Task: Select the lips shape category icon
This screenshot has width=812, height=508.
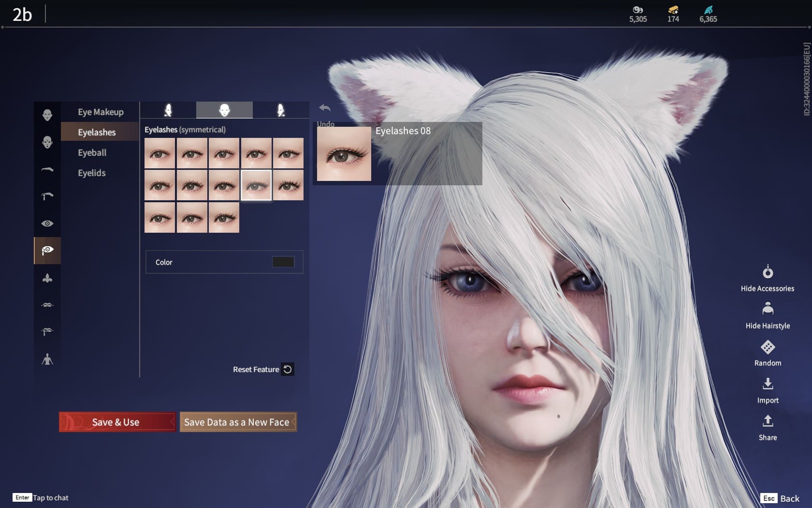Action: click(x=47, y=305)
